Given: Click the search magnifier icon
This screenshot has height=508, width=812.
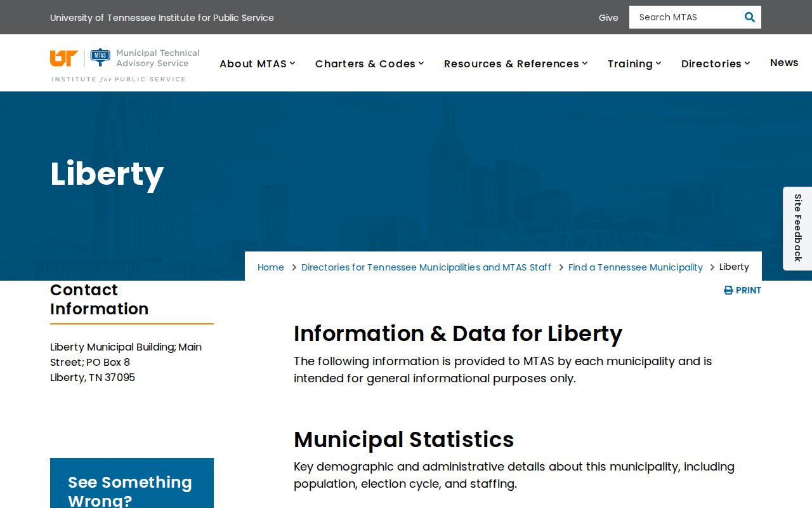Looking at the screenshot, I should (750, 17).
